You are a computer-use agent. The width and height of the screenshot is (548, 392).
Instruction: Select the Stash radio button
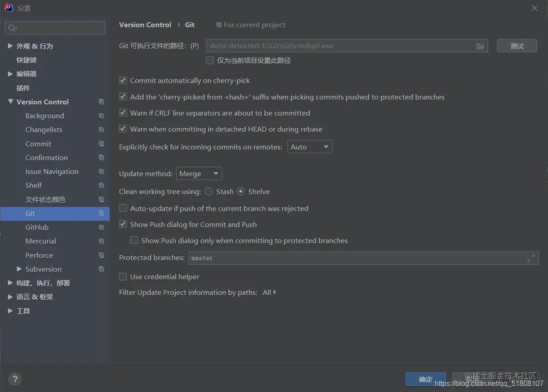point(209,191)
